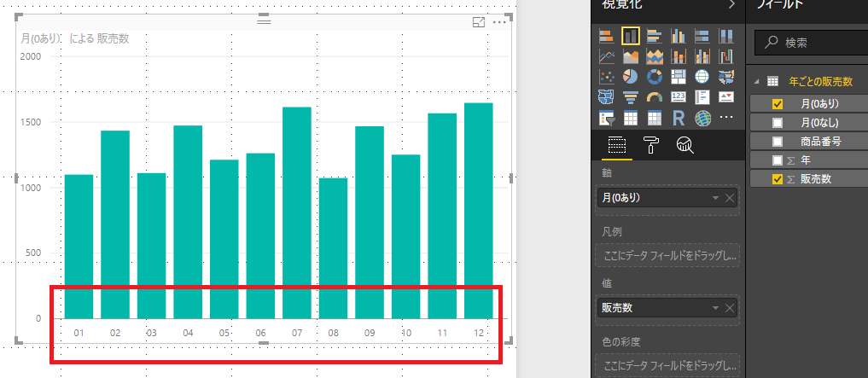Check the 月(0なし) field checkbox
868x378 pixels.
coord(778,122)
